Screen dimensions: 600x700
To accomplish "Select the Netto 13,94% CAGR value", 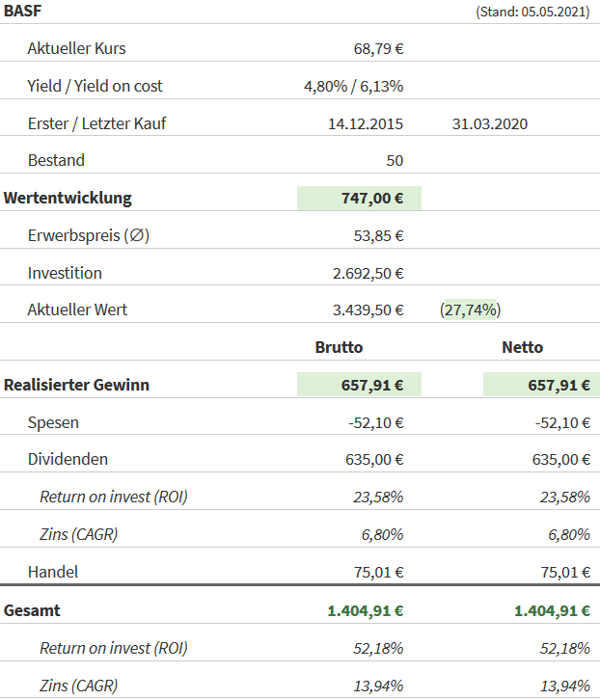I will (564, 686).
